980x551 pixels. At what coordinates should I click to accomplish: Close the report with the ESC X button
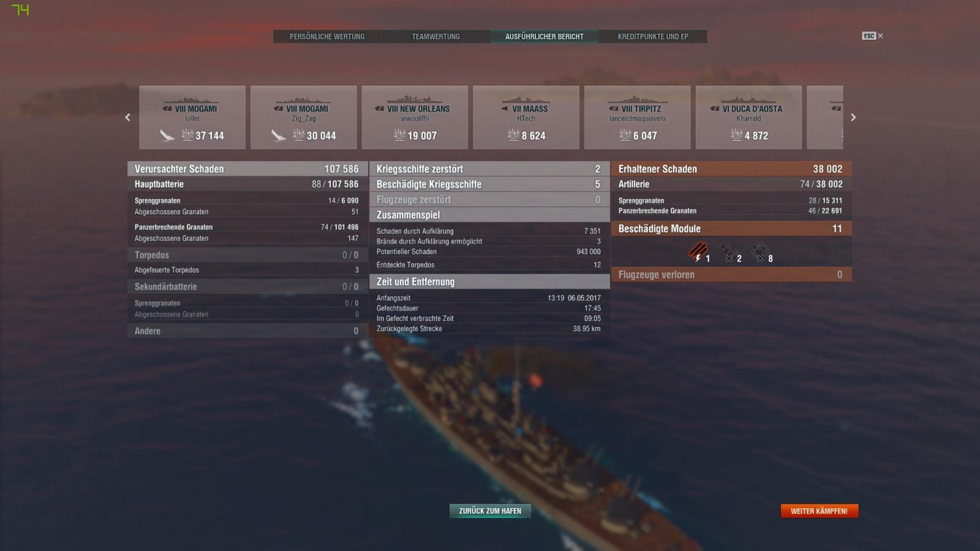click(873, 36)
